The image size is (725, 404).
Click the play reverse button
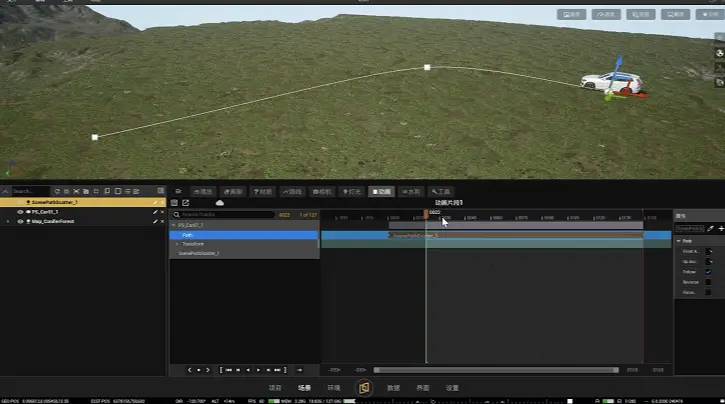click(248, 370)
